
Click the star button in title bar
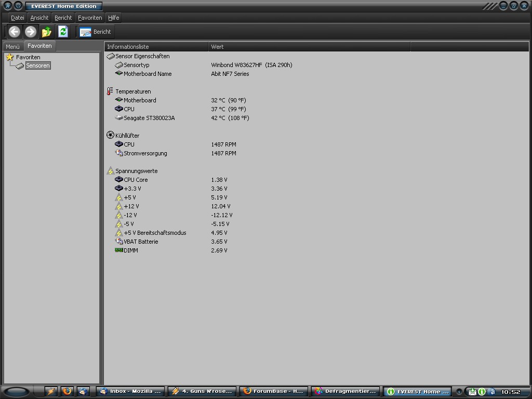[x=7, y=6]
